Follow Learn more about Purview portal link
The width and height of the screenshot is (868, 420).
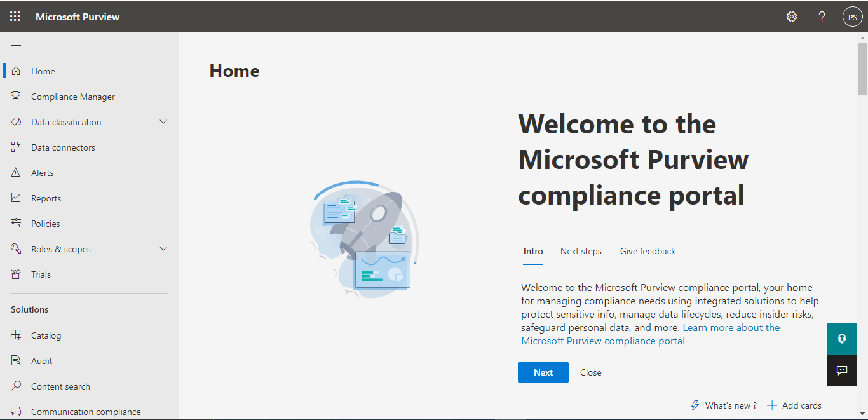(x=651, y=334)
